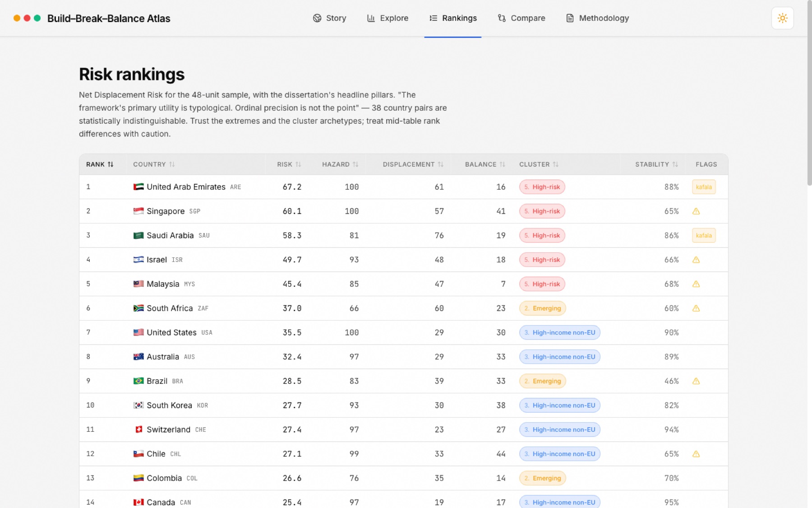Open the Story tab
The image size is (812, 508).
330,18
